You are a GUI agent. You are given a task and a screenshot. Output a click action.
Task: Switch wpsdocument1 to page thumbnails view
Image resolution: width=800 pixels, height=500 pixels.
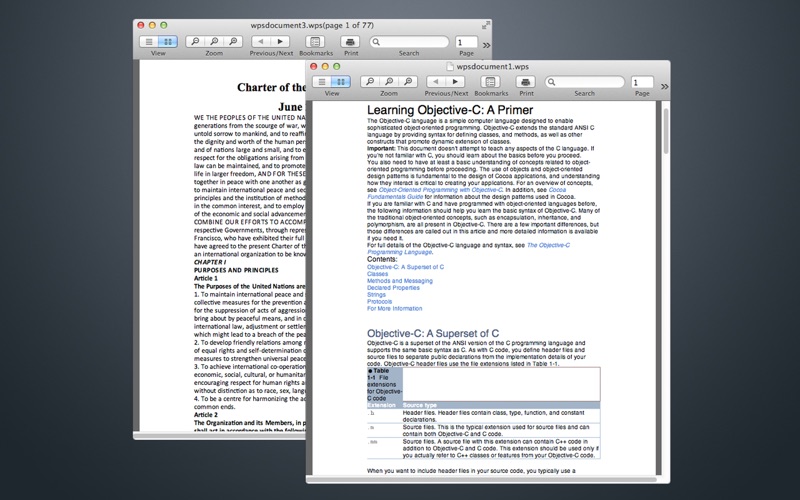pos(341,82)
